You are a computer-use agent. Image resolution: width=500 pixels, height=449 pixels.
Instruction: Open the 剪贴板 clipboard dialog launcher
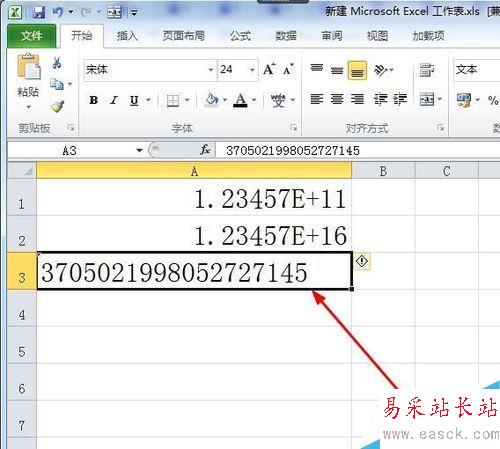click(71, 127)
